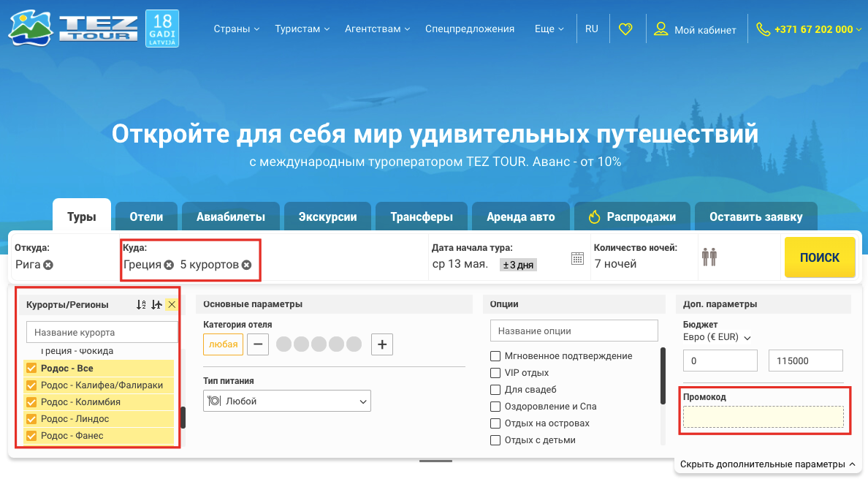This screenshot has width=868, height=479.
Task: Focus the Промокод input field
Action: pyautogui.click(x=764, y=417)
